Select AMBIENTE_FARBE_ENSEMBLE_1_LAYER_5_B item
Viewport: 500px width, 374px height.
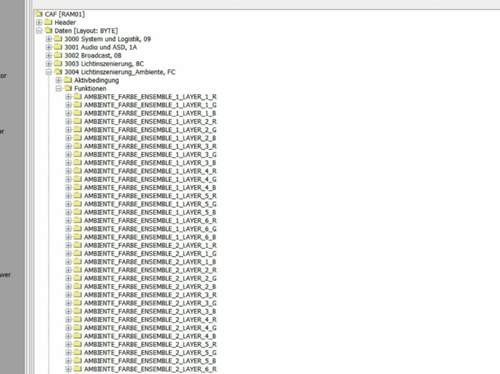[x=150, y=212]
